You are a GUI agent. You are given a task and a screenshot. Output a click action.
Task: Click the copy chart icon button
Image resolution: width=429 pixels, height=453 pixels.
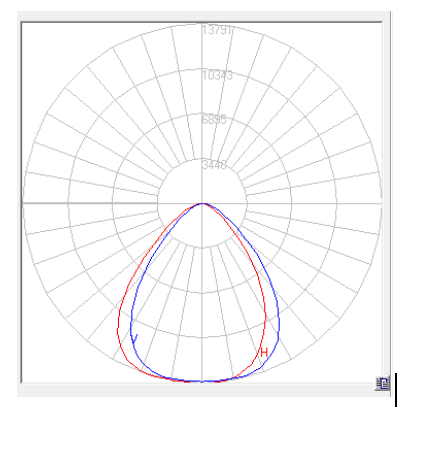coord(383,383)
